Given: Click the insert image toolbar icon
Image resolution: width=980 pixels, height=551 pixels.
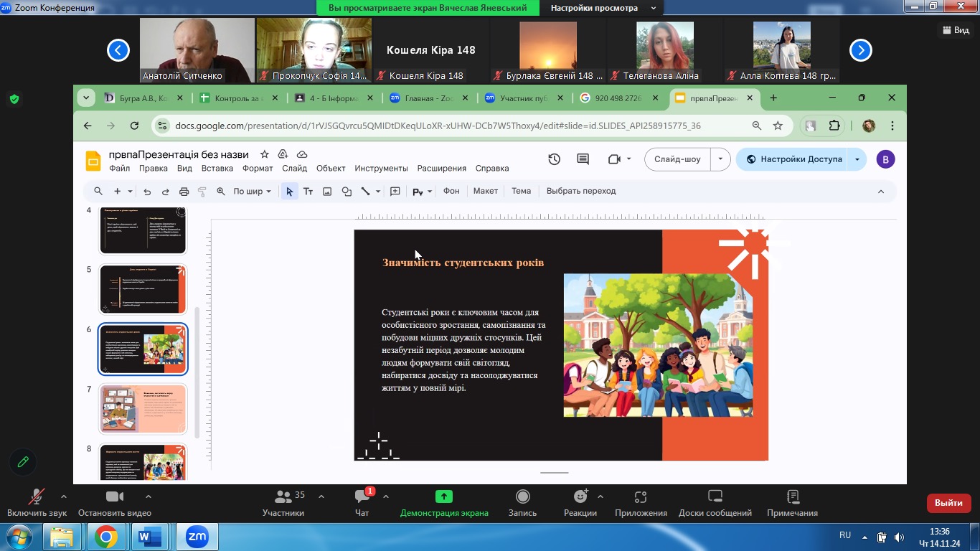Looking at the screenshot, I should click(327, 192).
